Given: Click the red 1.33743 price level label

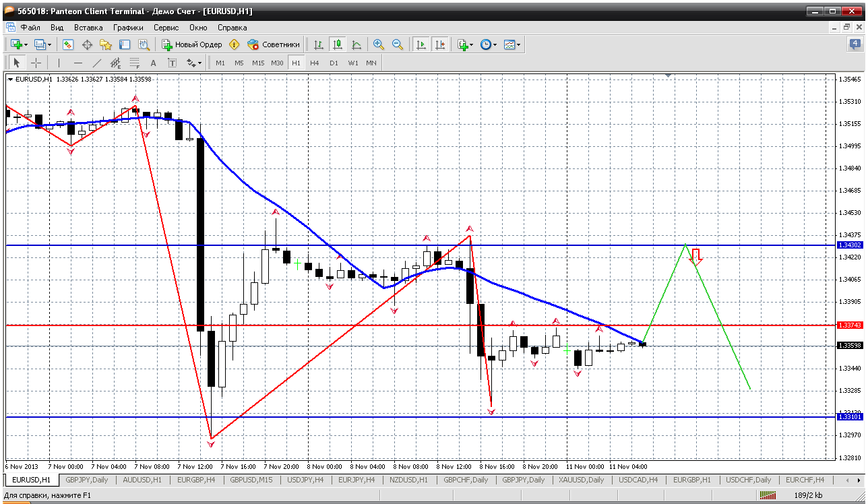Looking at the screenshot, I should point(849,325).
